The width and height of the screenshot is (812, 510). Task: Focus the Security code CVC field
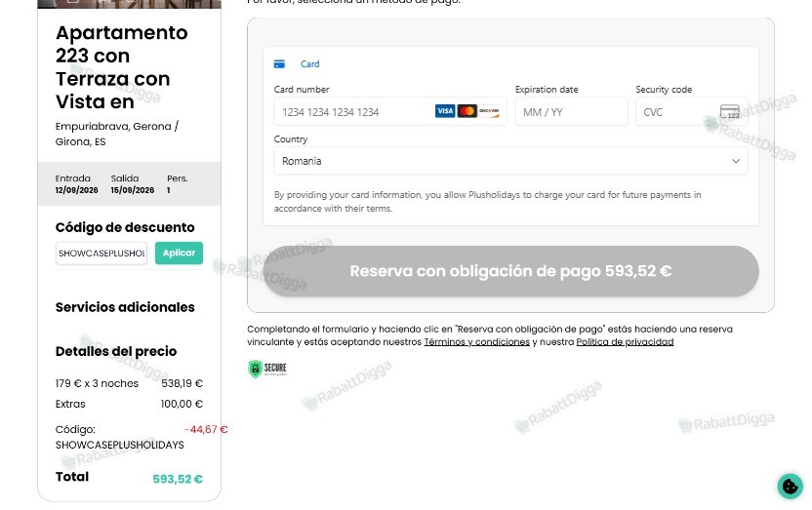(691, 112)
